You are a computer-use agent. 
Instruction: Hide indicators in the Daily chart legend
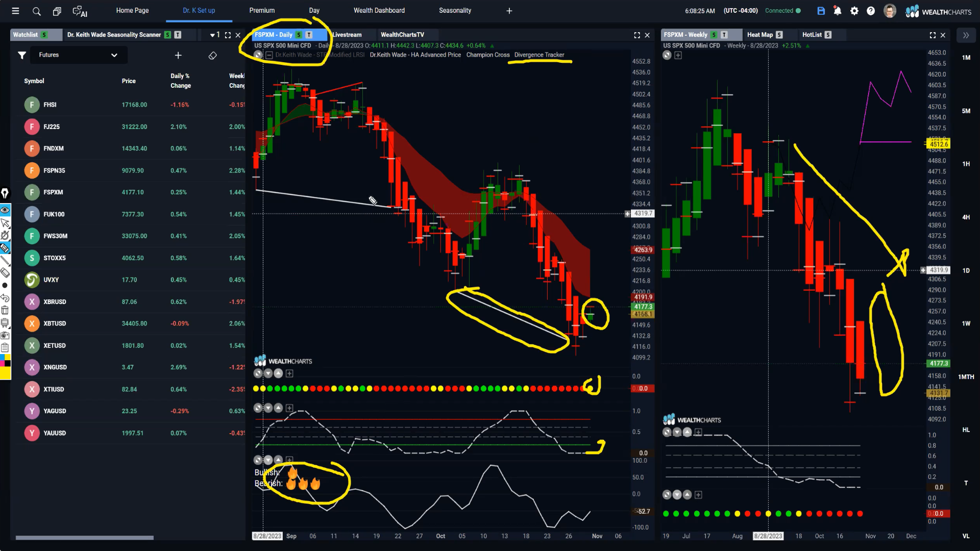coord(258,55)
